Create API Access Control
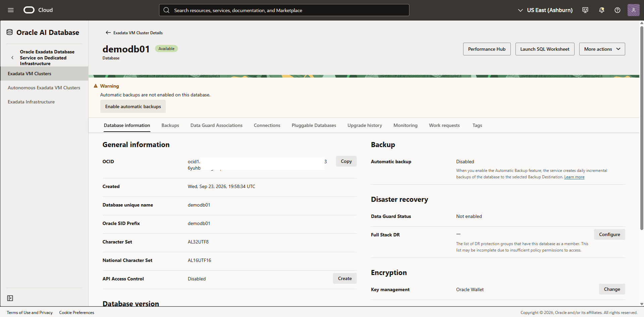Image resolution: width=644 pixels, height=317 pixels. click(x=345, y=278)
